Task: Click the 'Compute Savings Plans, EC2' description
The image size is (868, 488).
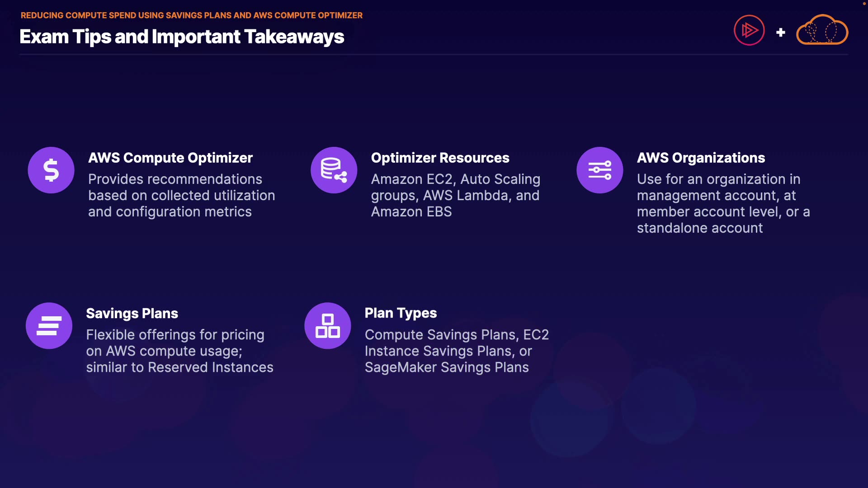Action: (x=457, y=351)
